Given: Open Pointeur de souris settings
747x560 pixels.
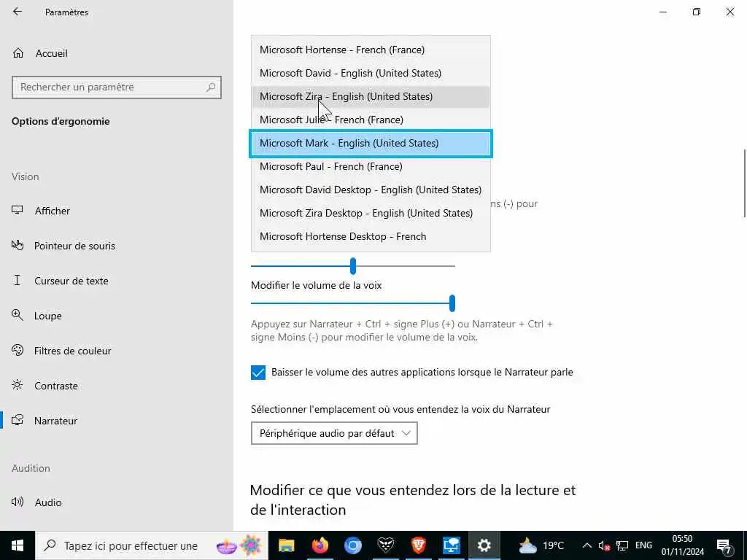Looking at the screenshot, I should [117, 246].
